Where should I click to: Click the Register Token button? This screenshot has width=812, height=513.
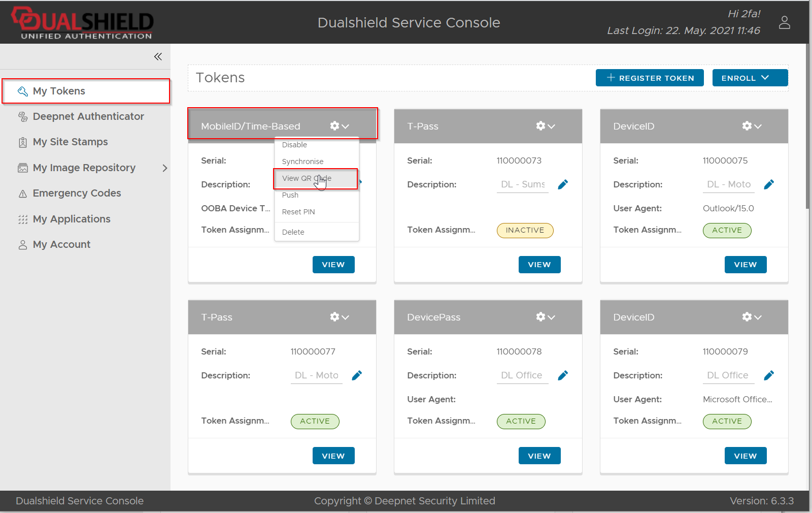coord(650,78)
